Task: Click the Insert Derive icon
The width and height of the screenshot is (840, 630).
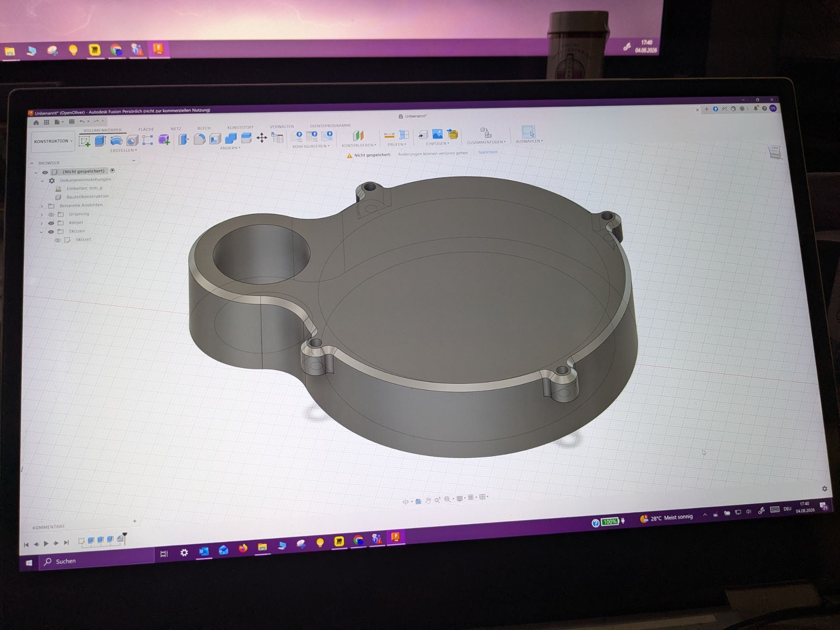Action: point(423,134)
